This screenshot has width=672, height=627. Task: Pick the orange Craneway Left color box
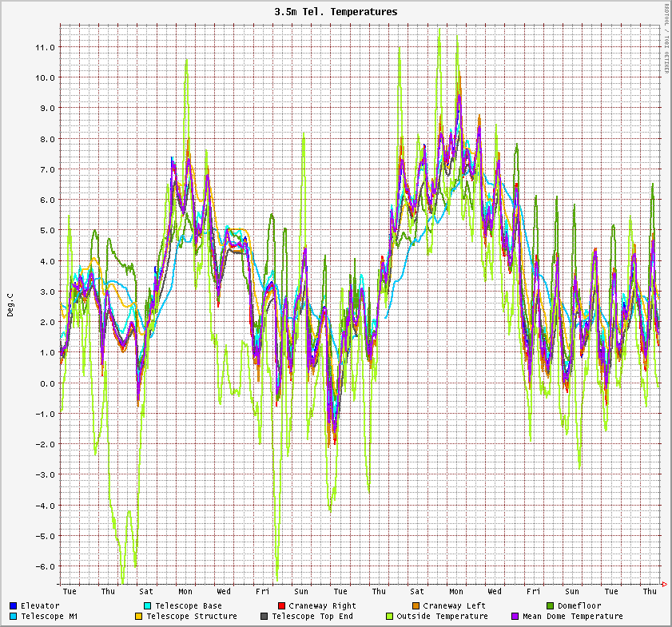pyautogui.click(x=416, y=606)
